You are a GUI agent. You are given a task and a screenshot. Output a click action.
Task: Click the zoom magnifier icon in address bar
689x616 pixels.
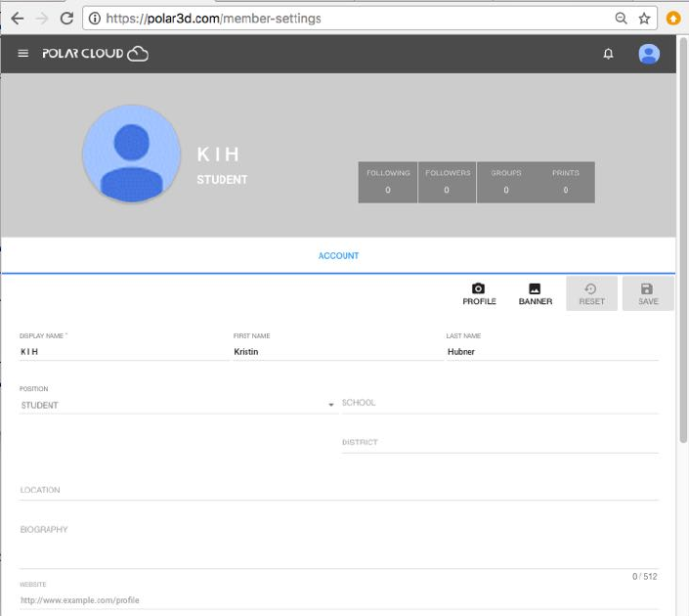click(621, 19)
